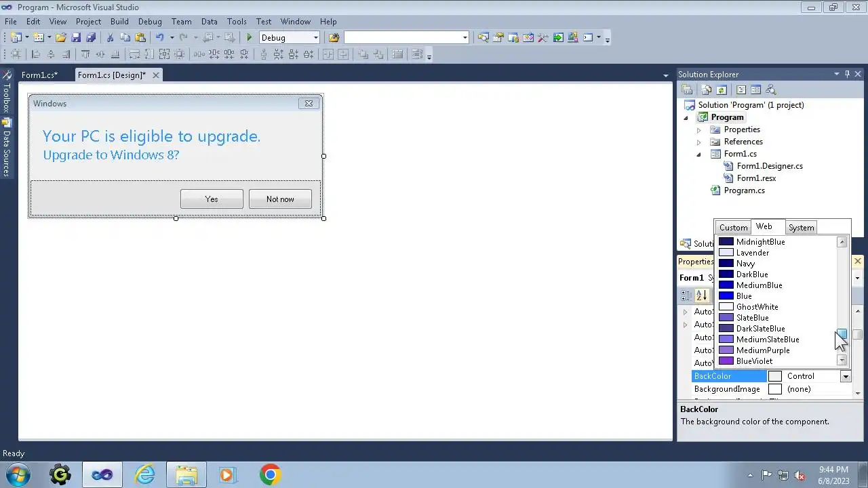Click Show All Files in Solution Explorer
The height and width of the screenshot is (488, 868).
707,89
